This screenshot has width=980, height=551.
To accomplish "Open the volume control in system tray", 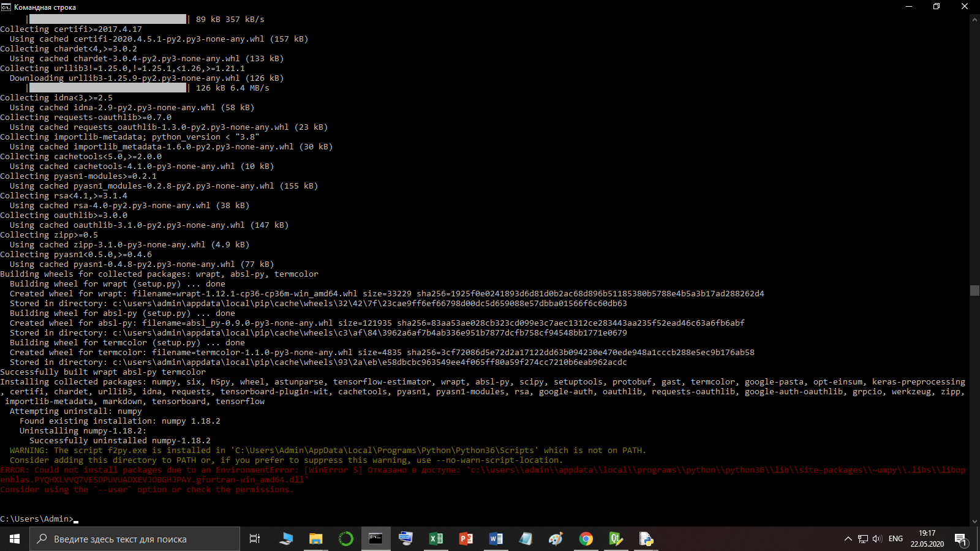I will [877, 539].
